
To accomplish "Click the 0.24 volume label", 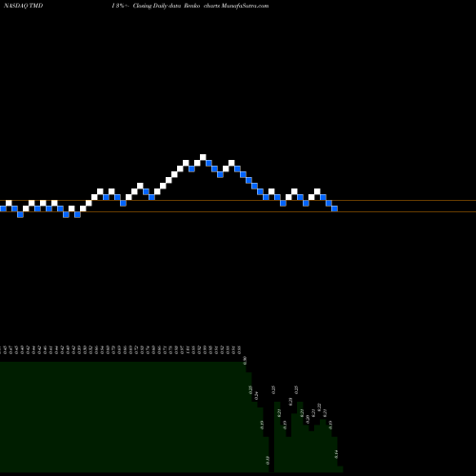I will click(257, 395).
